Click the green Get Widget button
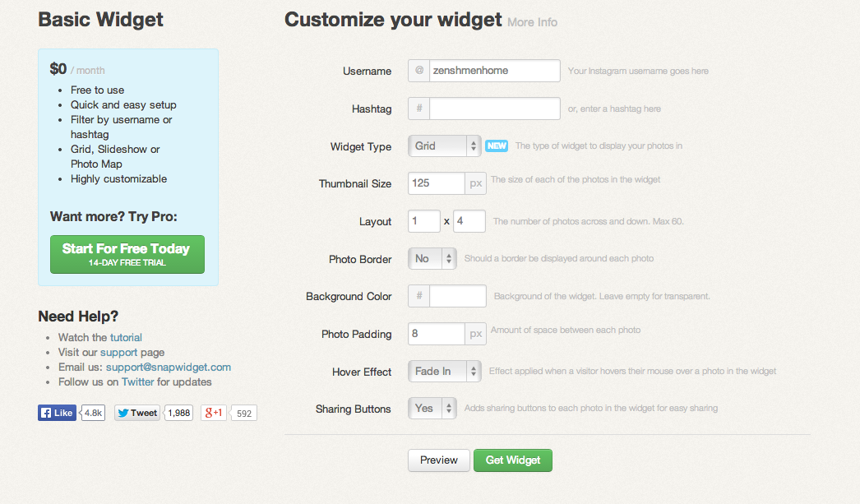Viewport: 860px width, 504px height. (513, 460)
